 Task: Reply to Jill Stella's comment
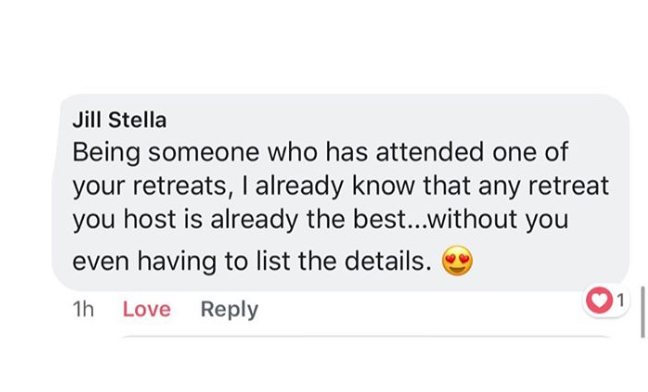coord(229,310)
